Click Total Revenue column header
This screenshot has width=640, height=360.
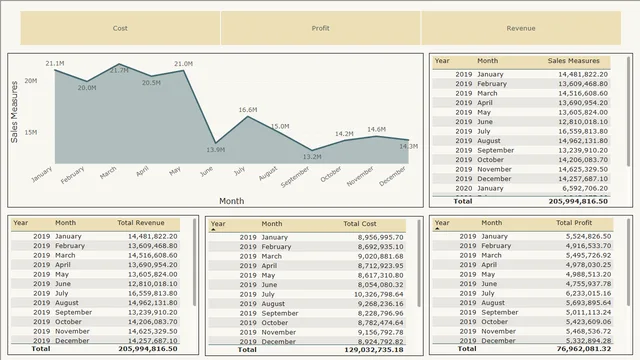141,223
